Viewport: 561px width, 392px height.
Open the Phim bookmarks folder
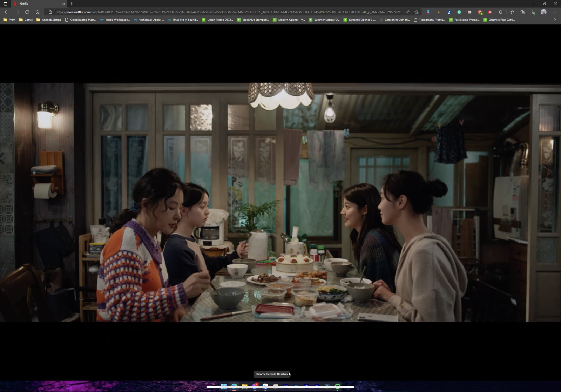coord(9,20)
